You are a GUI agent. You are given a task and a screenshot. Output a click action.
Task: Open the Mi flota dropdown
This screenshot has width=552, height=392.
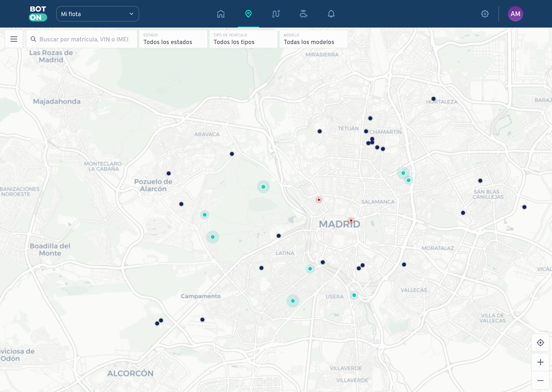point(97,14)
